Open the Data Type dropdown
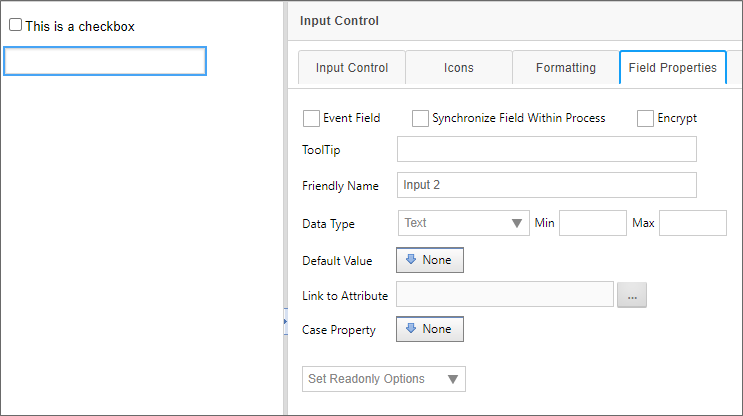 click(x=463, y=223)
